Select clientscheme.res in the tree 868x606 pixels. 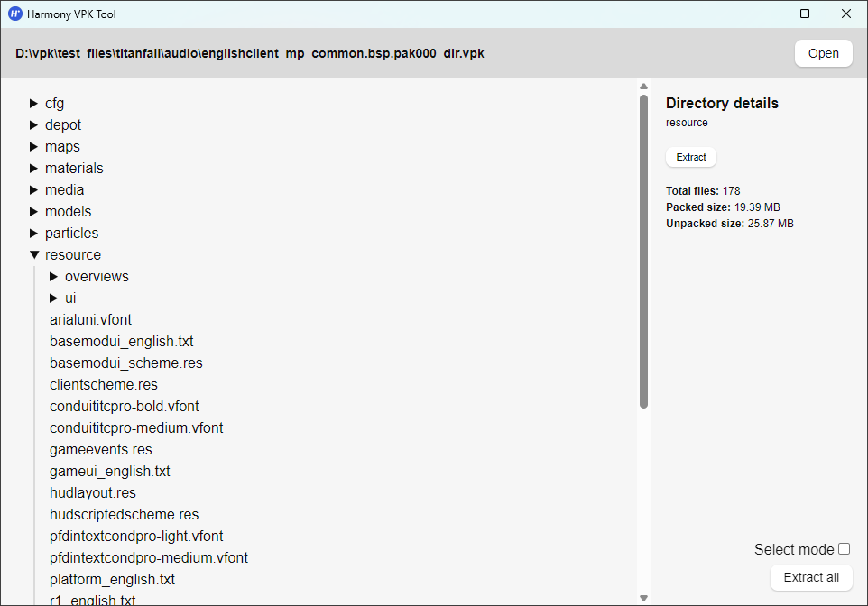pyautogui.click(x=103, y=385)
